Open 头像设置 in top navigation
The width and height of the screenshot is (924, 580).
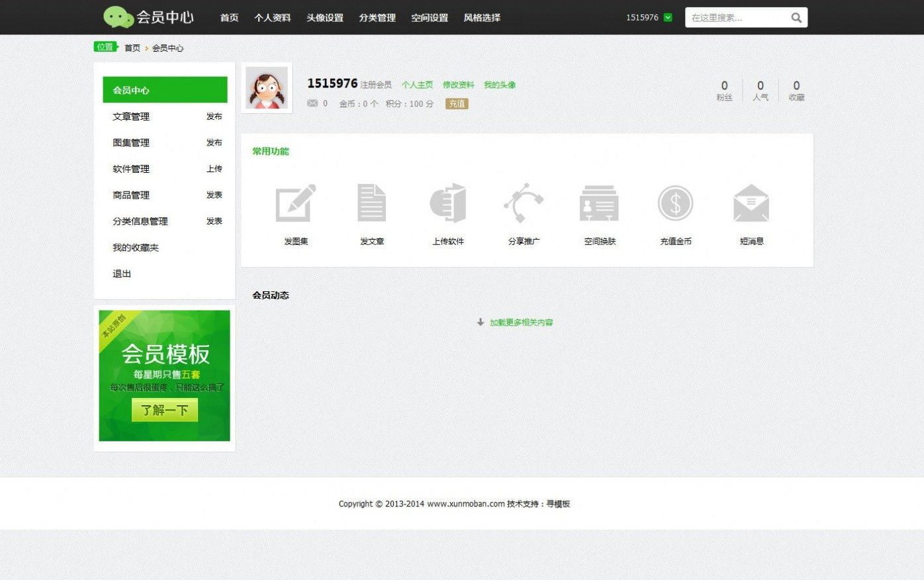coord(324,18)
